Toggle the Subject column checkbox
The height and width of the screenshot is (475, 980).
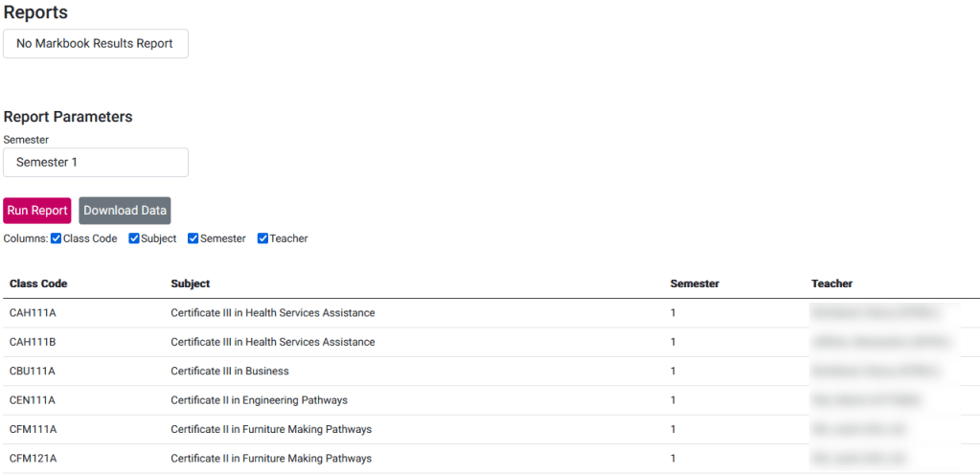(x=134, y=238)
